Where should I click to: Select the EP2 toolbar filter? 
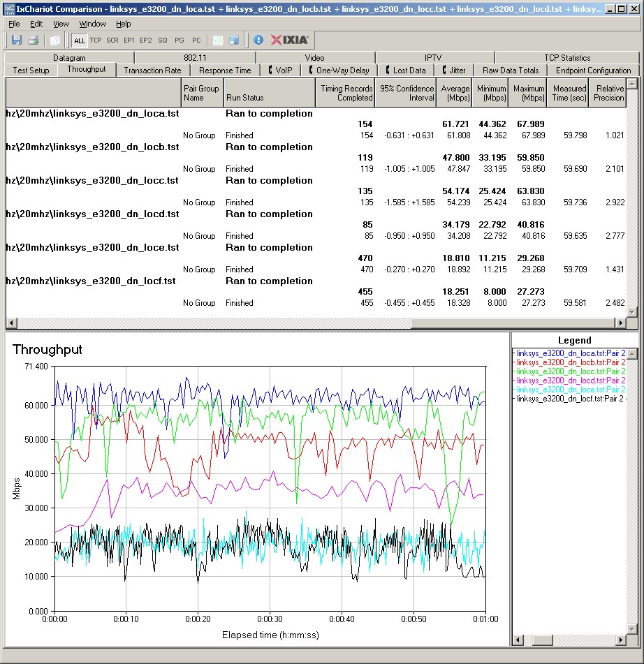click(x=146, y=40)
